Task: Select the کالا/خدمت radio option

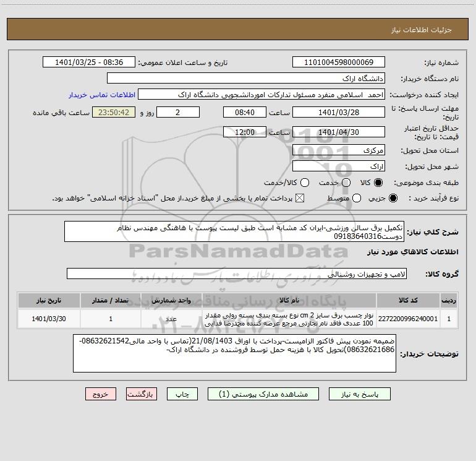Action: 305,183
